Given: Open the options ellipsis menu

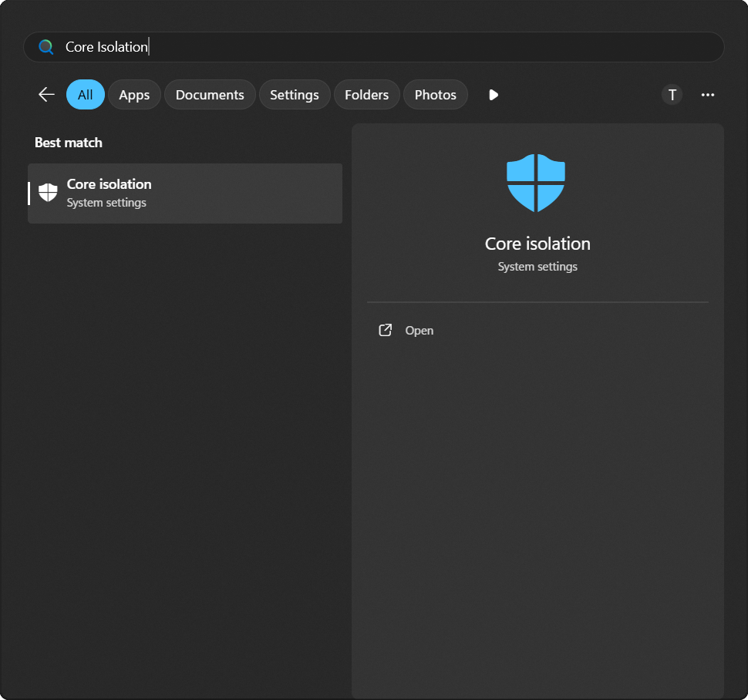Looking at the screenshot, I should (708, 95).
